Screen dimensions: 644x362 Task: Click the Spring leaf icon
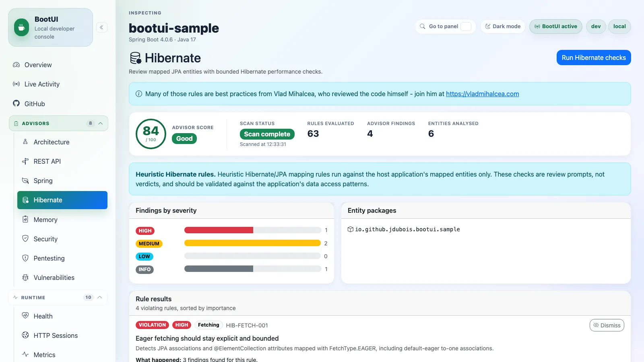(25, 181)
